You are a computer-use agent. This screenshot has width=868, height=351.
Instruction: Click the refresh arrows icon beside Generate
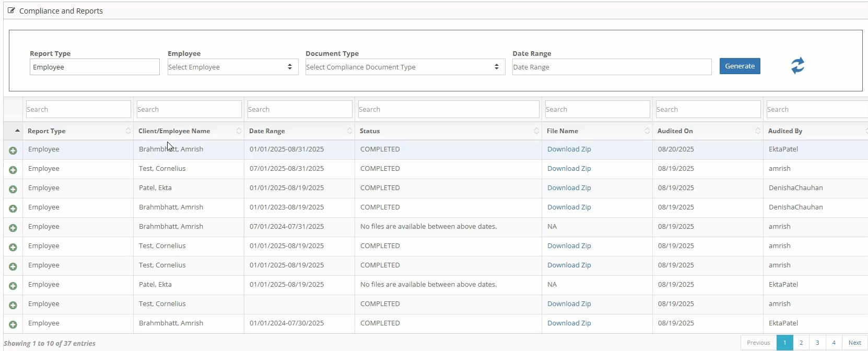(x=797, y=66)
